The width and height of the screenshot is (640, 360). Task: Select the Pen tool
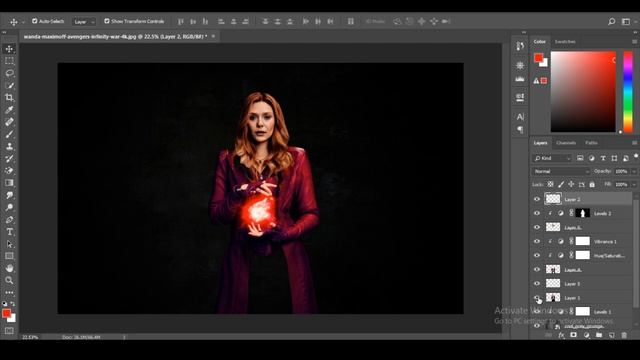pos(9,220)
